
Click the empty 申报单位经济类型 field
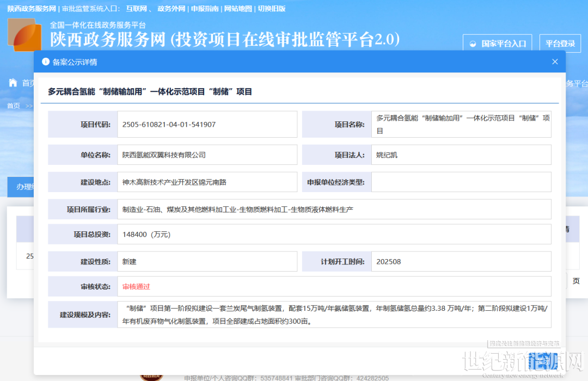point(461,182)
